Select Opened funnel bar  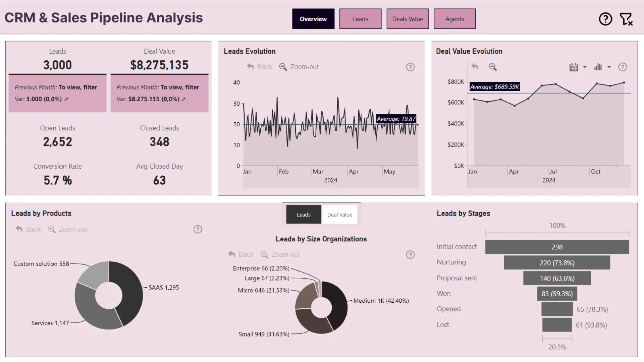(557, 309)
